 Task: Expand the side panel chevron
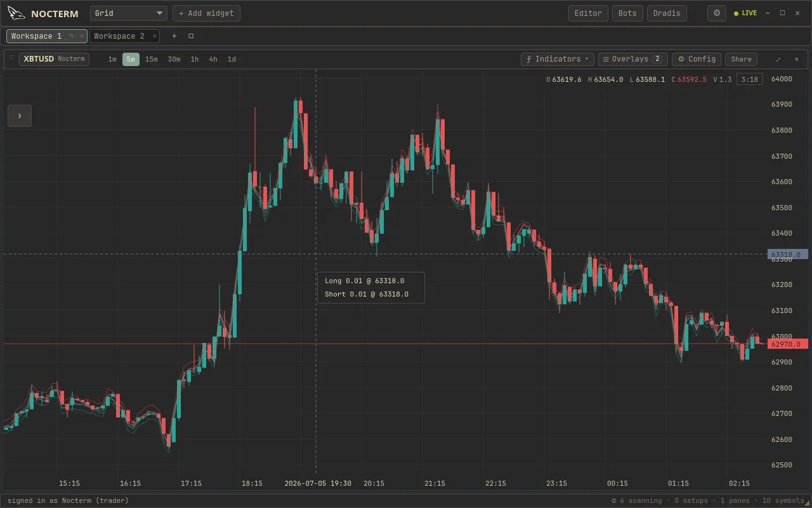tap(20, 116)
